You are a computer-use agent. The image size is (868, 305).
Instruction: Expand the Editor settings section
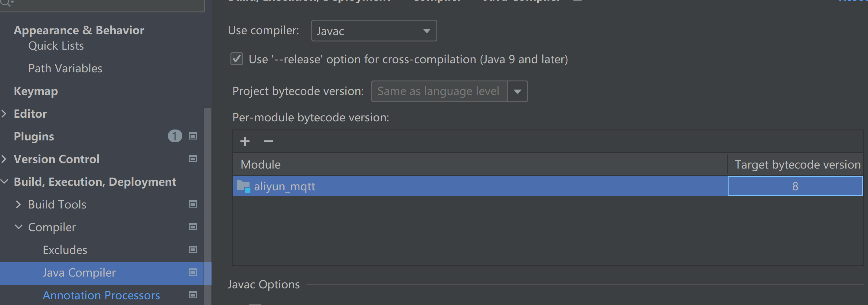click(x=4, y=113)
